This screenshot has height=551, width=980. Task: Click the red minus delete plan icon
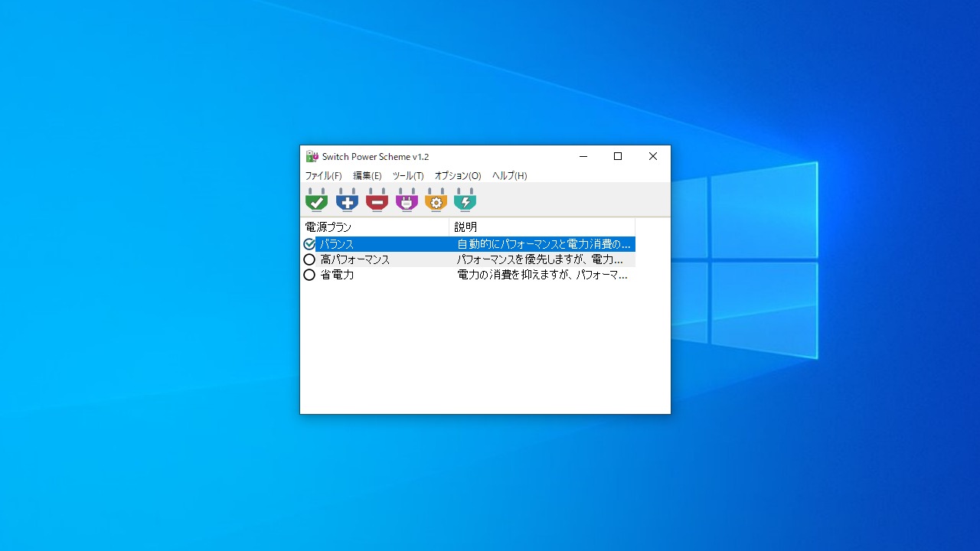(377, 200)
